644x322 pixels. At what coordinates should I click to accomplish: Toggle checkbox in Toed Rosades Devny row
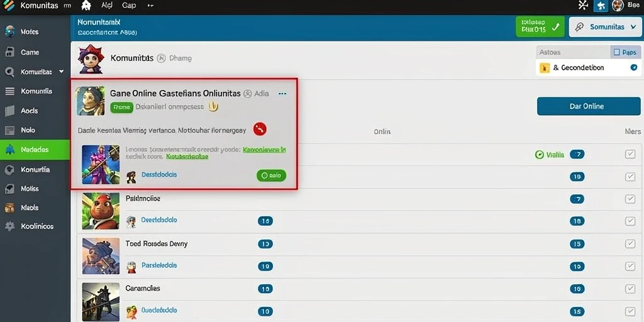[x=630, y=244]
